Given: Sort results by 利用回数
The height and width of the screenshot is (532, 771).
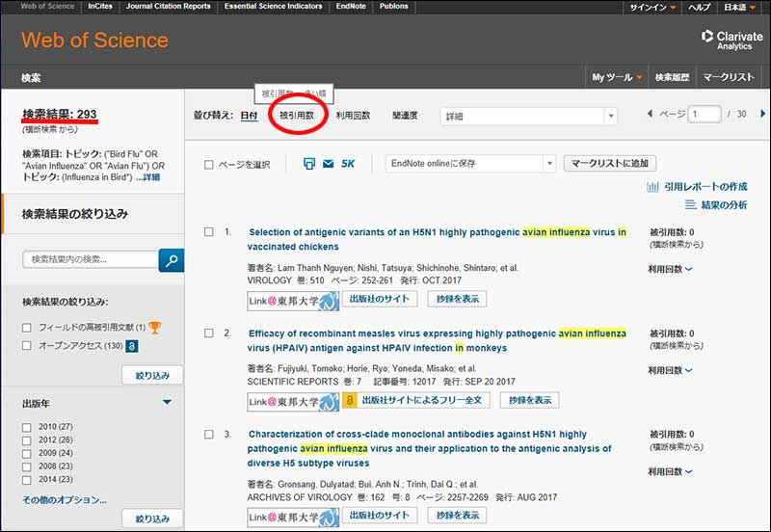Looking at the screenshot, I should point(353,115).
